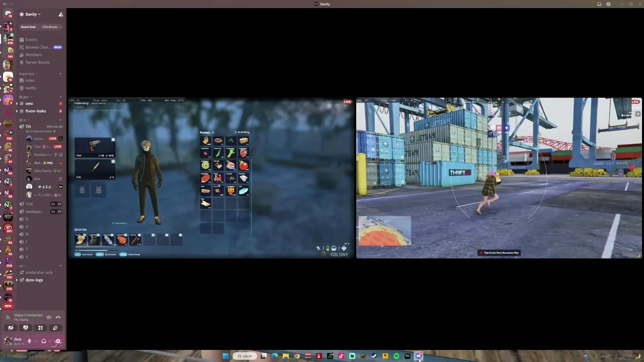Viewport: 644px width, 362px height.
Task: Add a channel to the 'gen' category
Action: tap(60, 97)
